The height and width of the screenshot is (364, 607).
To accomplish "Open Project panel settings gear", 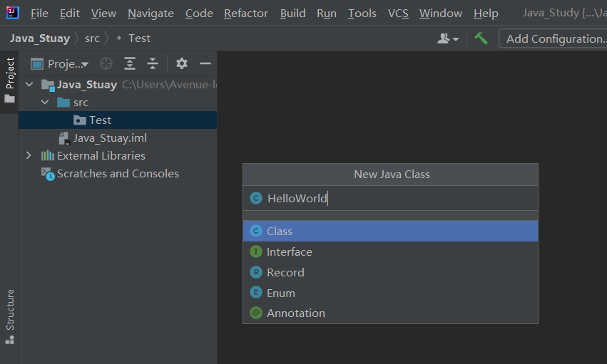I will (182, 63).
